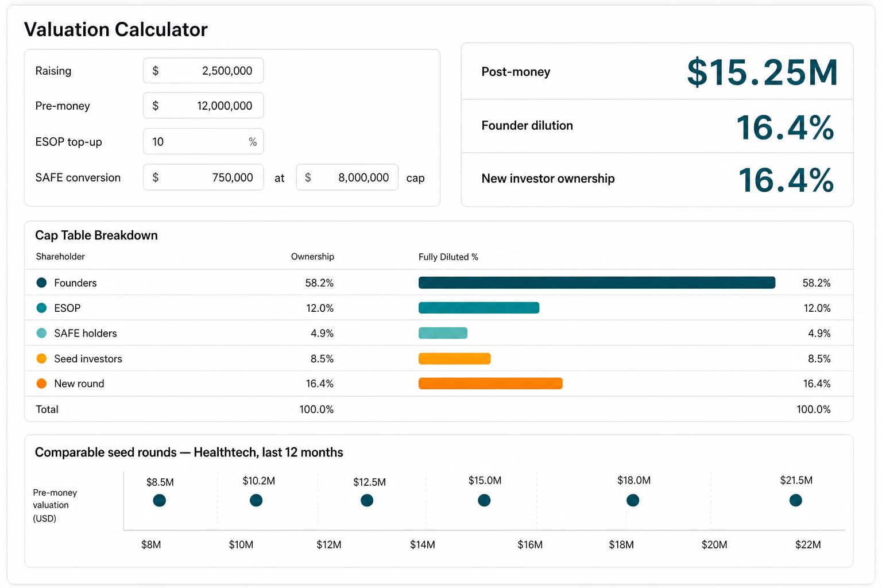
Task: Click the Comparable seed rounds heading
Action: pyautogui.click(x=189, y=452)
